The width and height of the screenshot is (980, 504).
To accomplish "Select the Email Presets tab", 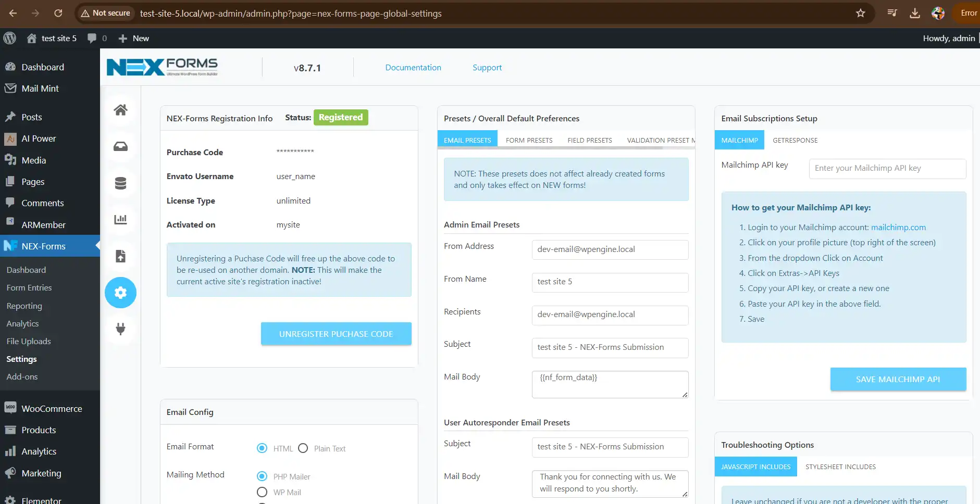I will click(467, 140).
